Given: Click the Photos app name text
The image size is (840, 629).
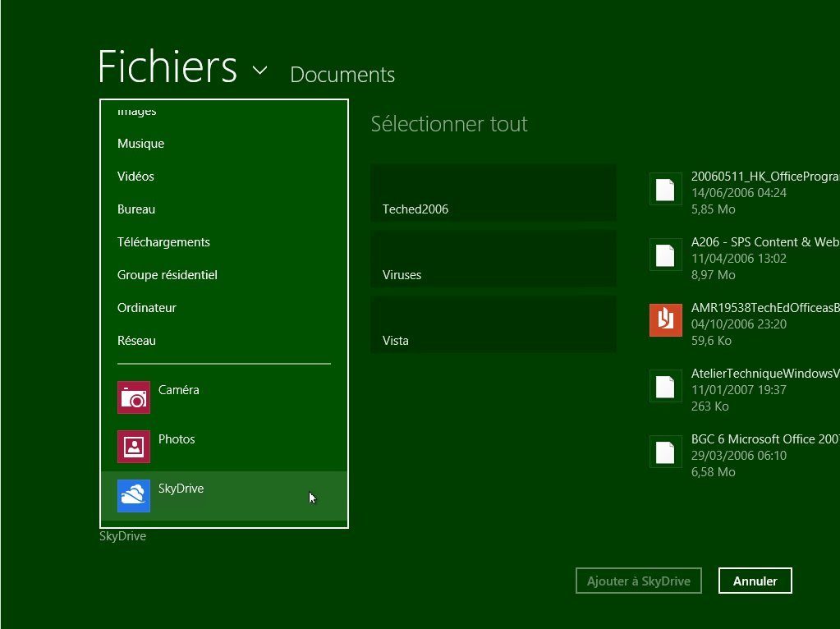Looking at the screenshot, I should [177, 439].
